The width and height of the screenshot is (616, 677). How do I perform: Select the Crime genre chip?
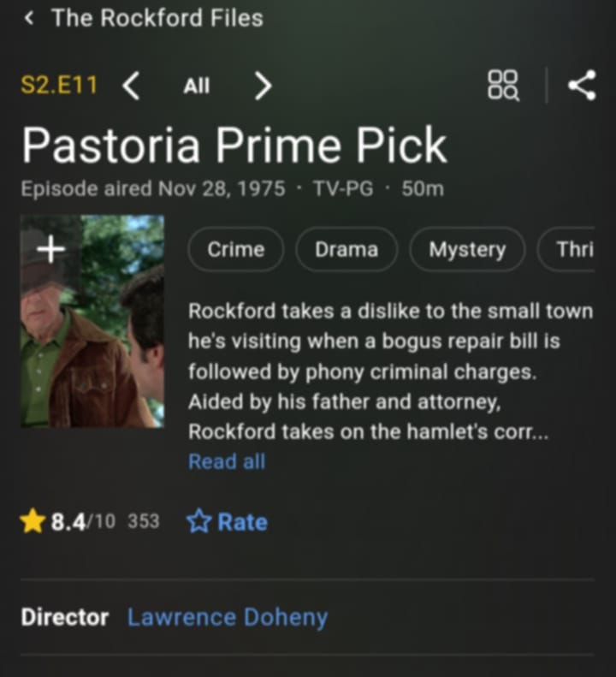[235, 249]
